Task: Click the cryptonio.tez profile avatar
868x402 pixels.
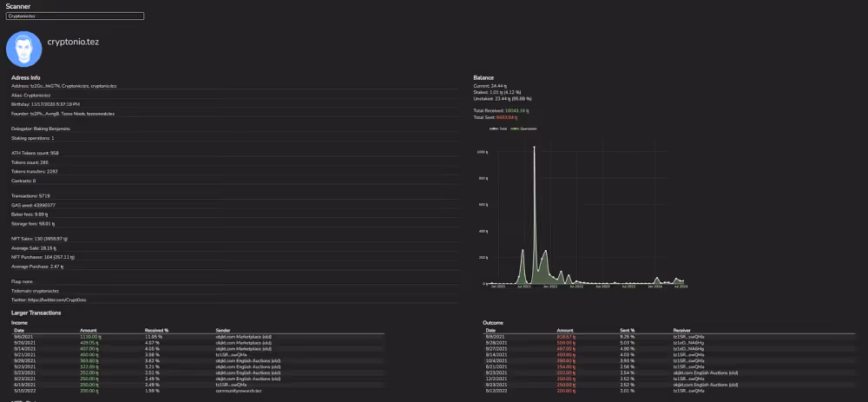Action: pyautogui.click(x=24, y=49)
